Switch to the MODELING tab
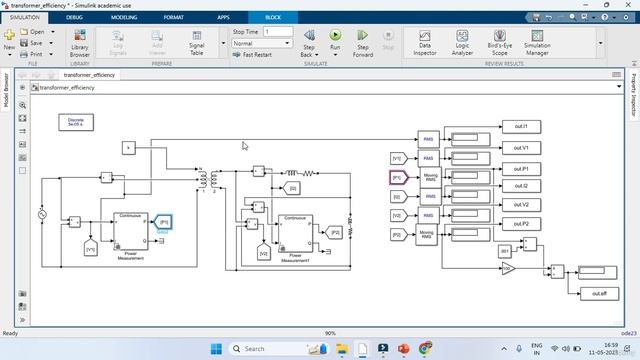The image size is (640, 360). (x=124, y=18)
